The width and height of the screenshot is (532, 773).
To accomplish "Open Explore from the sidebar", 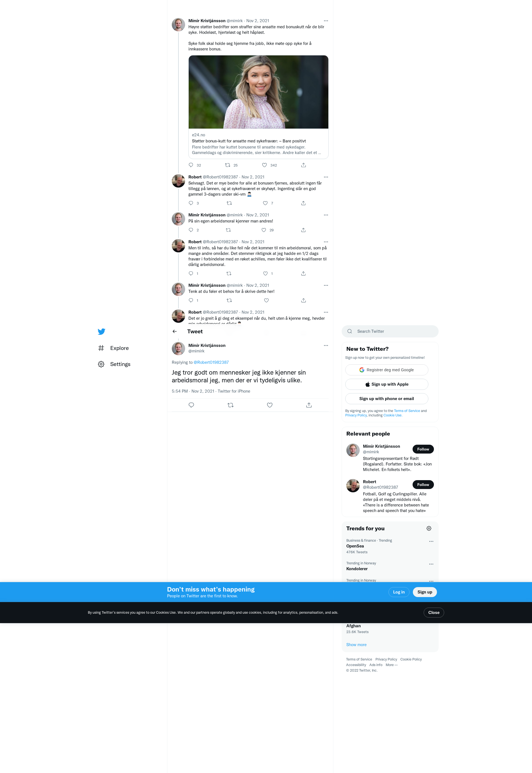I will 113,348.
